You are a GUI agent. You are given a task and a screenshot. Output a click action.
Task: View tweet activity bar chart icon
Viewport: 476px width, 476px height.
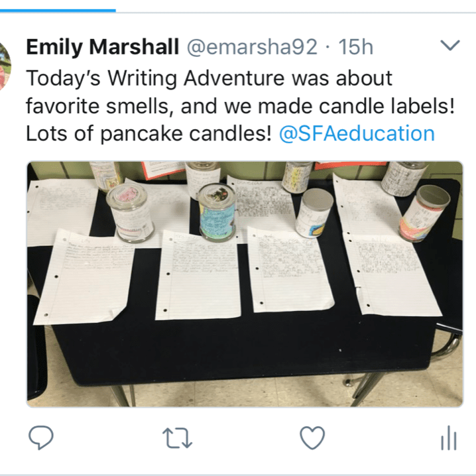(x=449, y=438)
